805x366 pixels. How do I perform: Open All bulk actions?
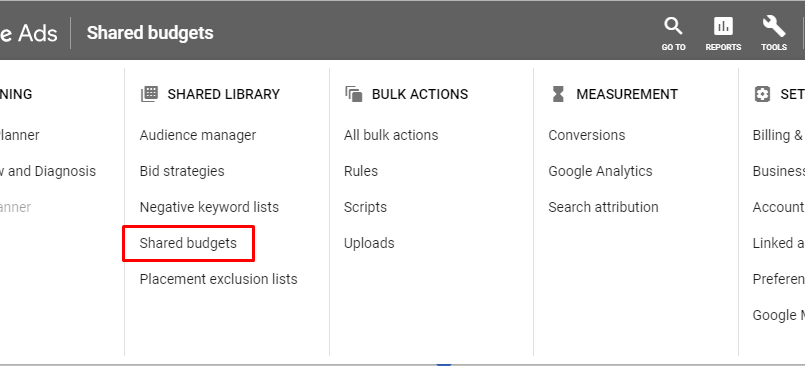point(391,135)
